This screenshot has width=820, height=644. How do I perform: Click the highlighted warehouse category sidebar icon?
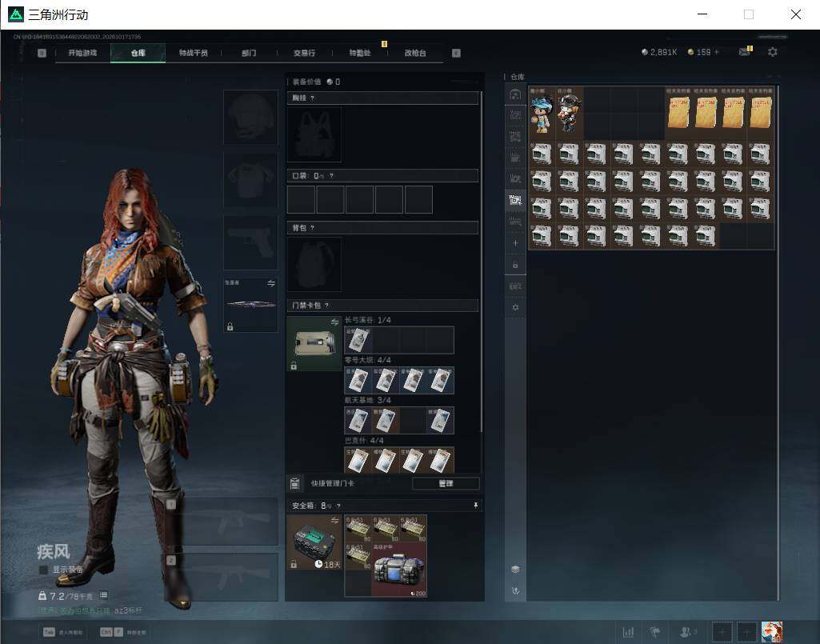pos(515,200)
